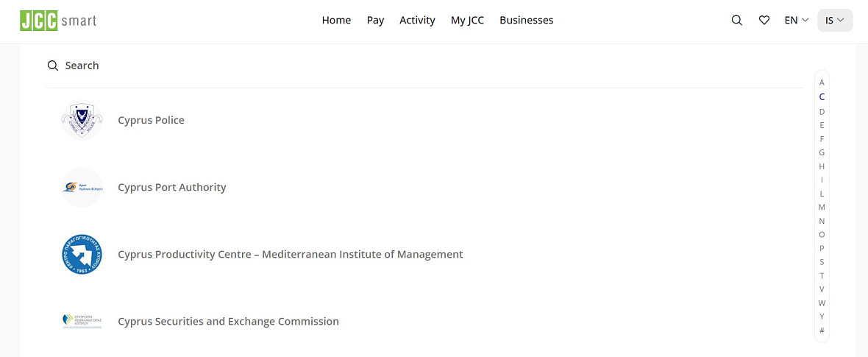Open the Pay menu item

click(x=375, y=21)
